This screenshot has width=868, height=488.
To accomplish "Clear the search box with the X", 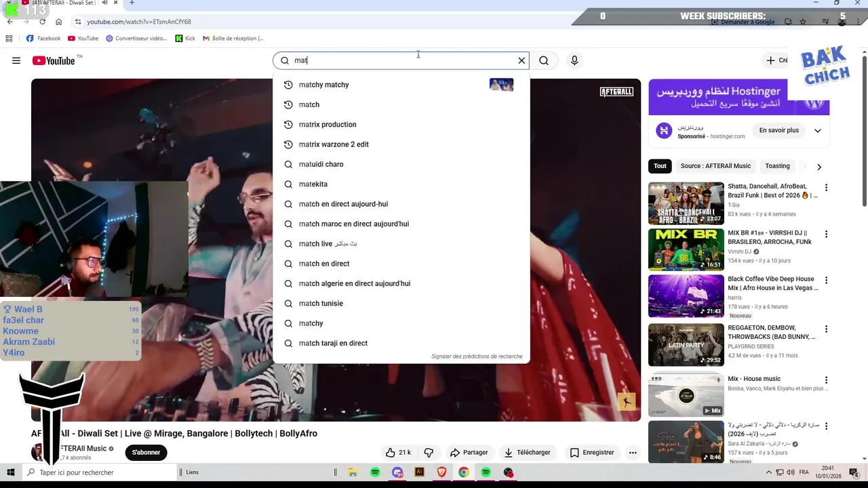I will [x=521, y=60].
